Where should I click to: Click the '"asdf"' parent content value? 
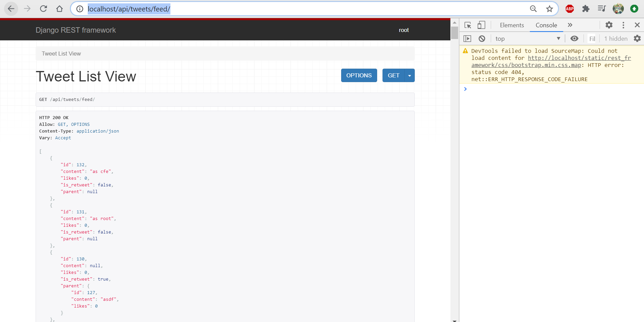coord(109,299)
